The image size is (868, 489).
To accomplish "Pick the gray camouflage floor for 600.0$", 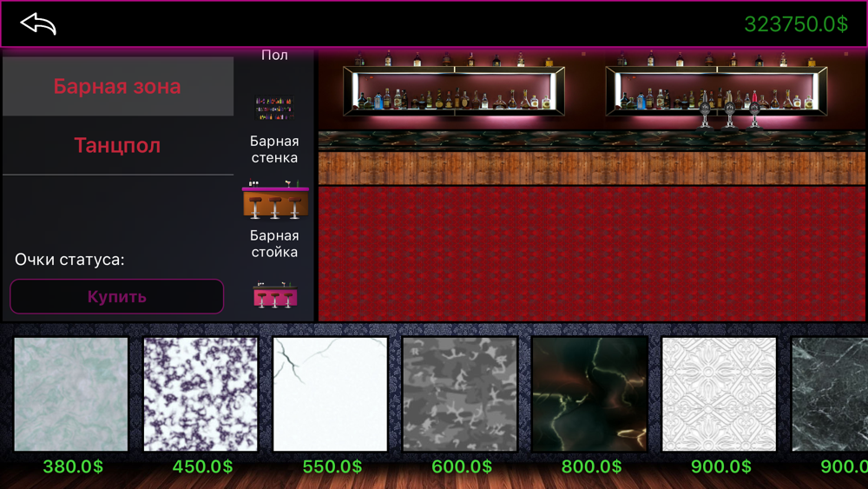I will pos(460,394).
